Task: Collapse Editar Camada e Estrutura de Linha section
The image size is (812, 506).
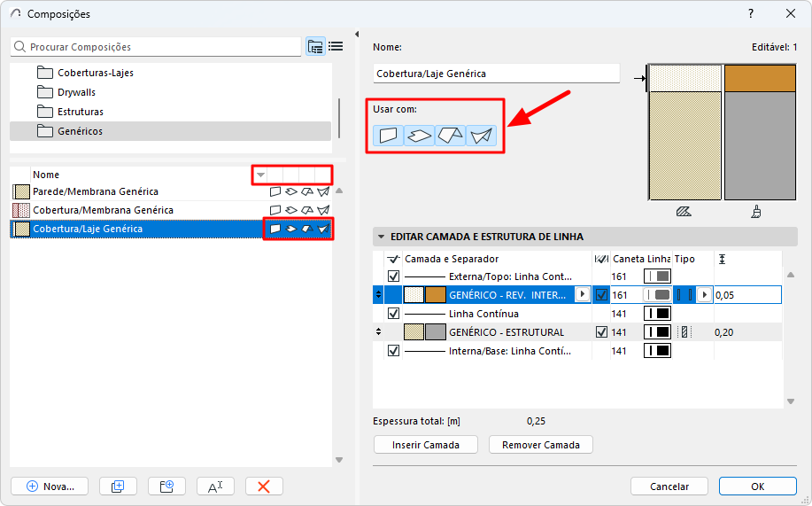Action: (x=382, y=237)
